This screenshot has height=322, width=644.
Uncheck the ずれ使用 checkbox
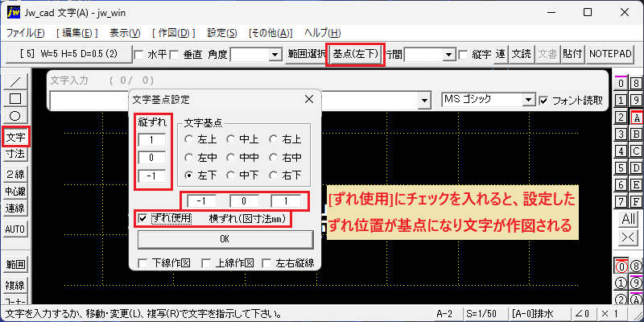point(143,218)
